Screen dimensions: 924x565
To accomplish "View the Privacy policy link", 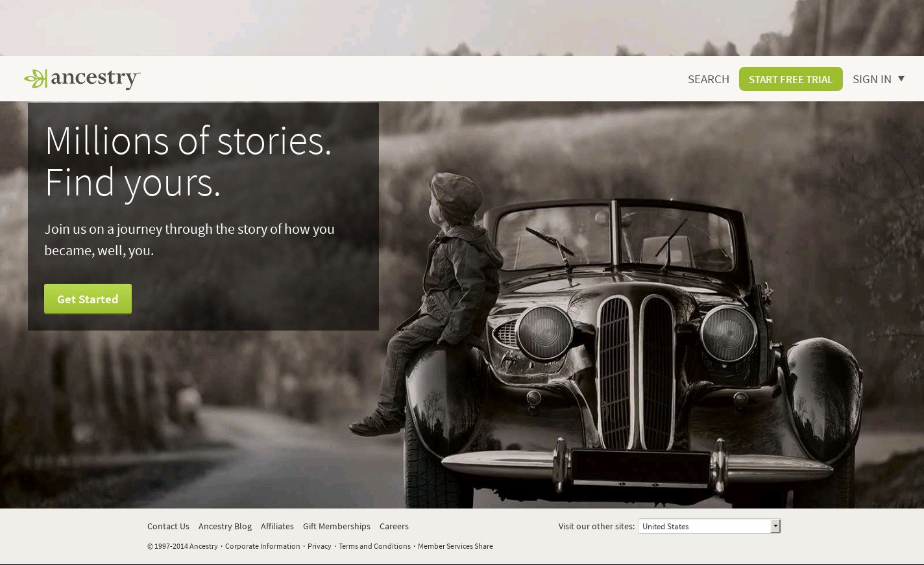I will [x=319, y=546].
